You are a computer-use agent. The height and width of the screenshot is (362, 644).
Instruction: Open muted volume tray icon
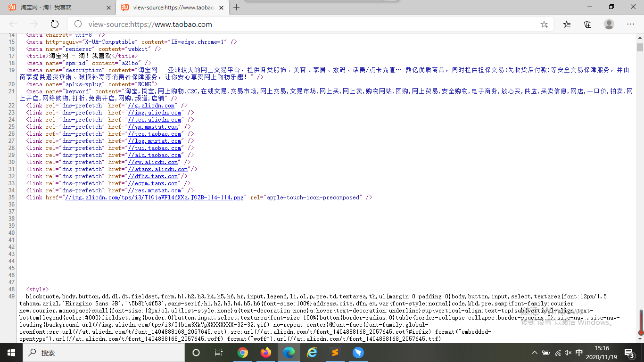pyautogui.click(x=568, y=353)
